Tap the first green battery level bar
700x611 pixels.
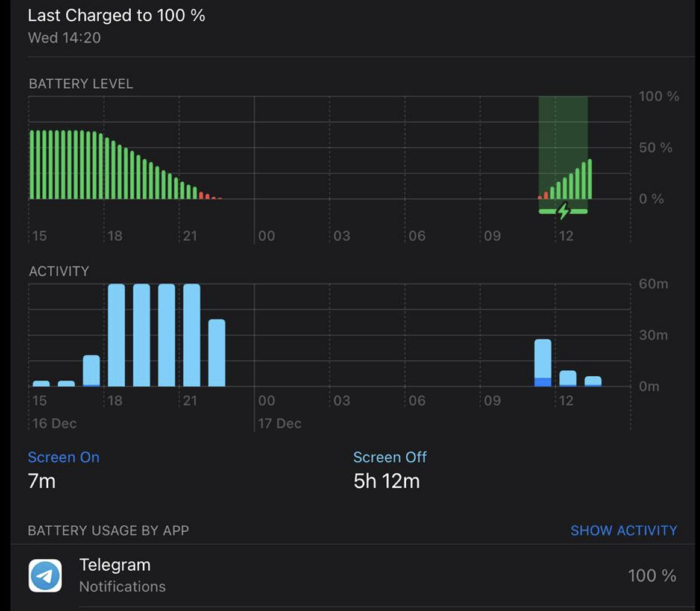(32, 164)
